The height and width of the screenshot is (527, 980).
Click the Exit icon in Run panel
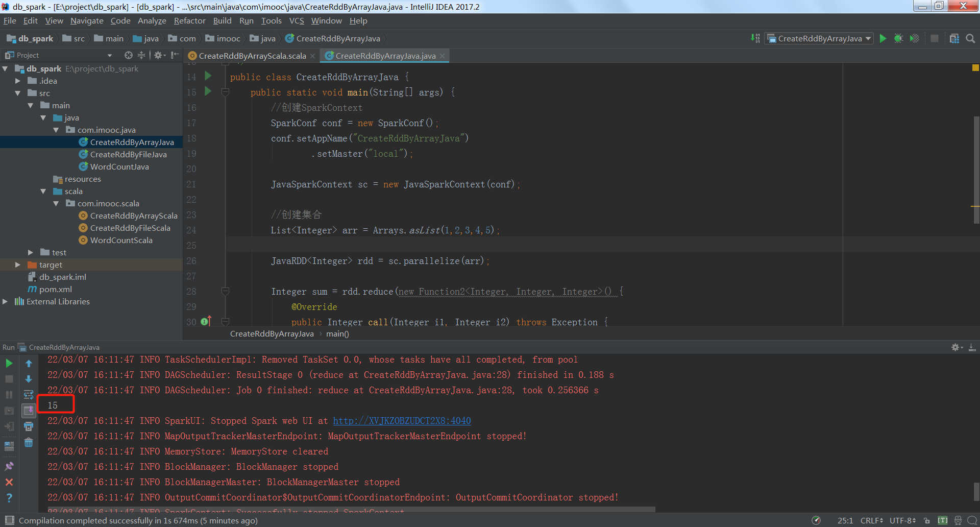tap(9, 426)
